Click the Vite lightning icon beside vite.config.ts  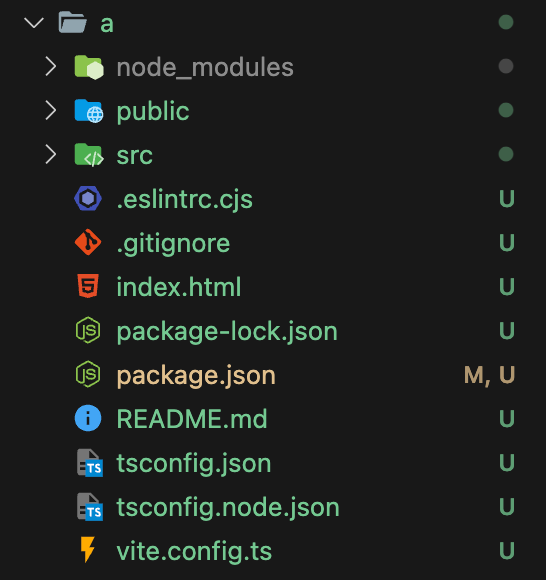click(x=88, y=550)
